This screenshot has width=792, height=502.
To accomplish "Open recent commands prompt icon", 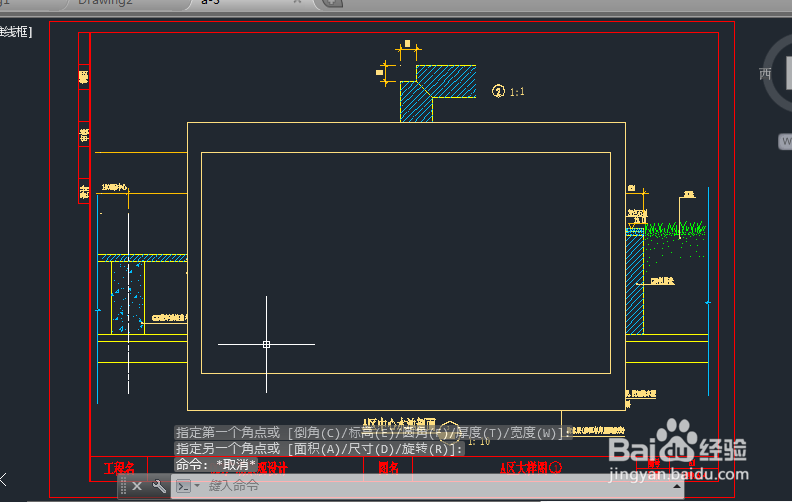I will pyautogui.click(x=183, y=486).
